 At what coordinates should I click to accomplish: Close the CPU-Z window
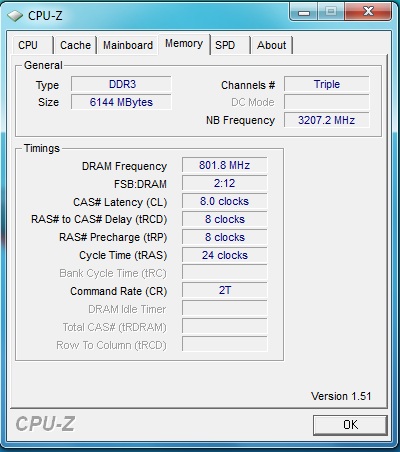pyautogui.click(x=368, y=12)
